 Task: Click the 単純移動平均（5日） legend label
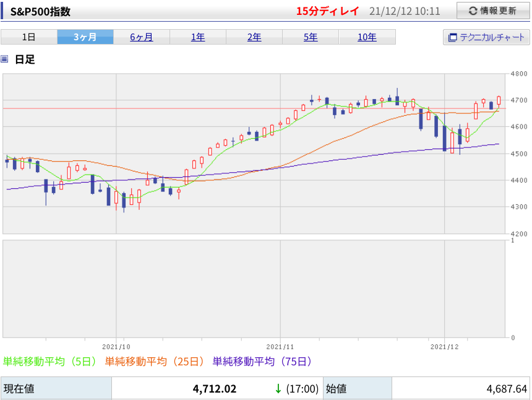click(x=49, y=361)
